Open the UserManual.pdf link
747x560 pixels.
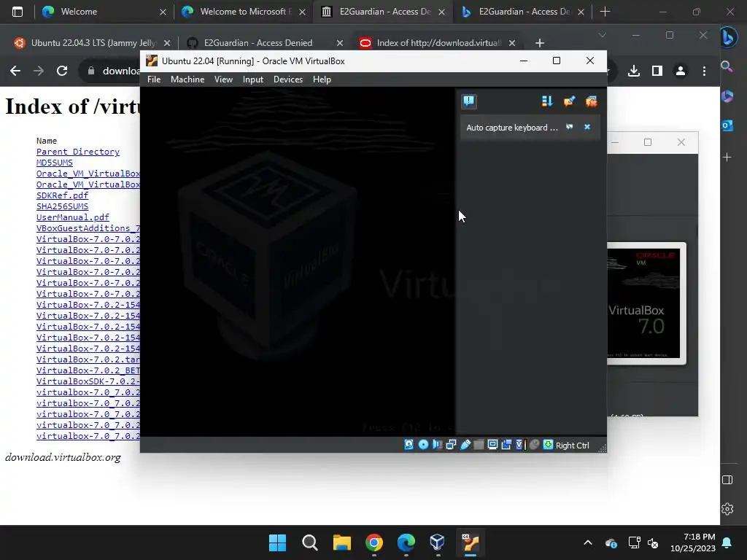click(72, 217)
